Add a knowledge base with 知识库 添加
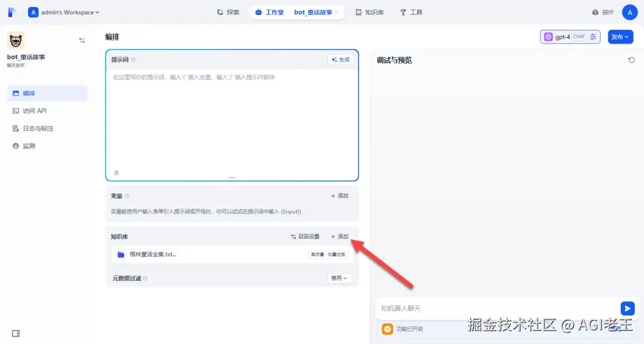The height and width of the screenshot is (344, 644). click(x=340, y=237)
